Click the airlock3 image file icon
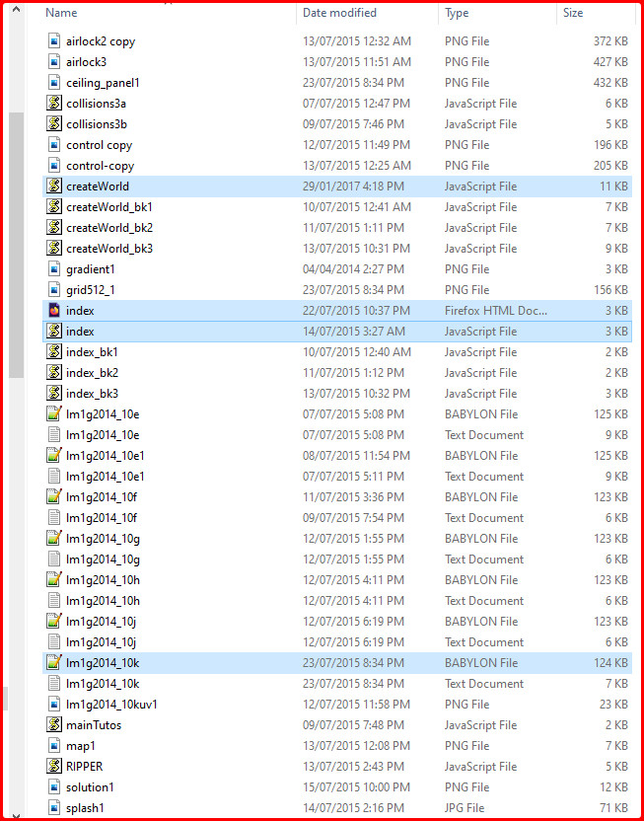 [x=54, y=62]
